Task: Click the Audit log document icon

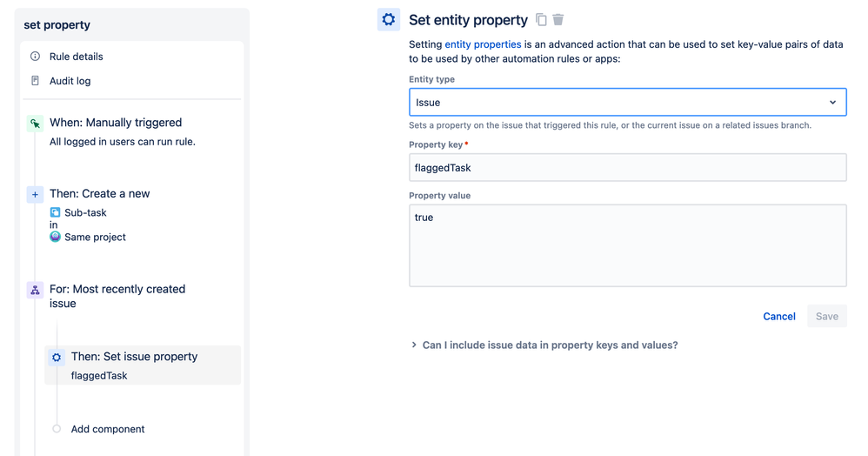Action: [x=35, y=81]
